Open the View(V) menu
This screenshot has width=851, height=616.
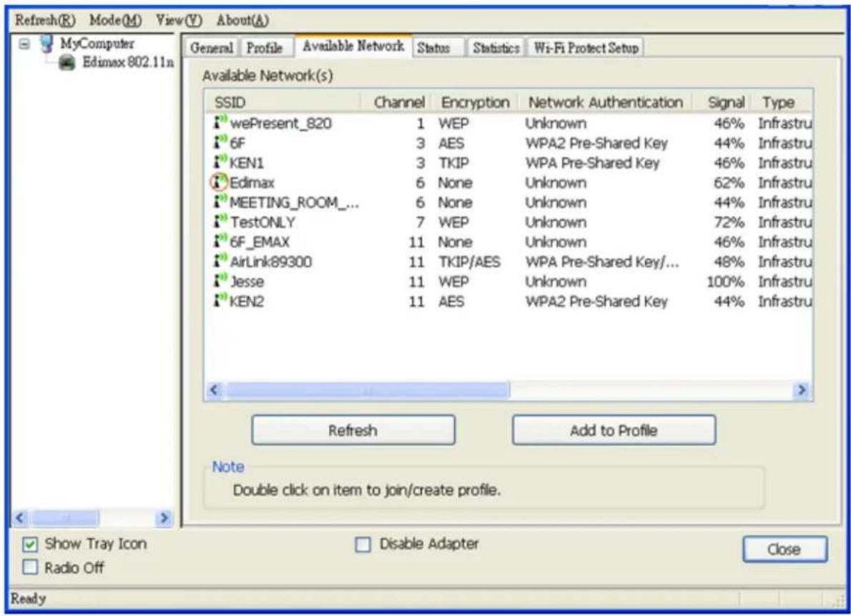click(179, 21)
